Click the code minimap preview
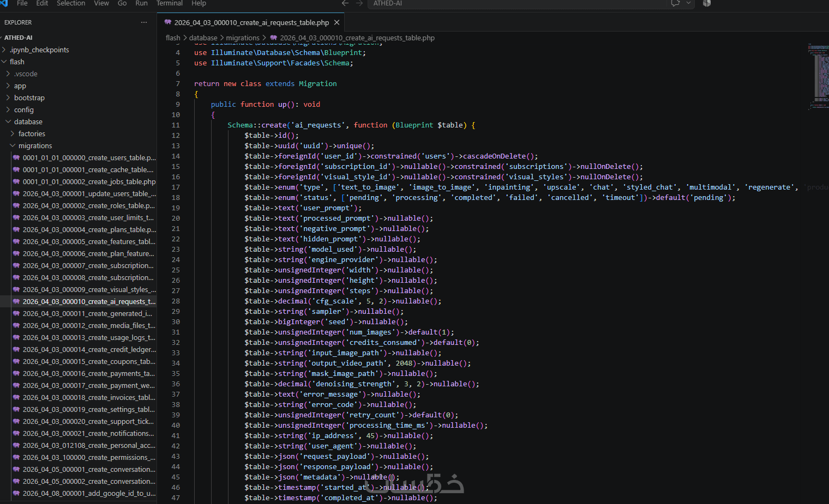Screen dimensions: 829x504 click(818, 76)
